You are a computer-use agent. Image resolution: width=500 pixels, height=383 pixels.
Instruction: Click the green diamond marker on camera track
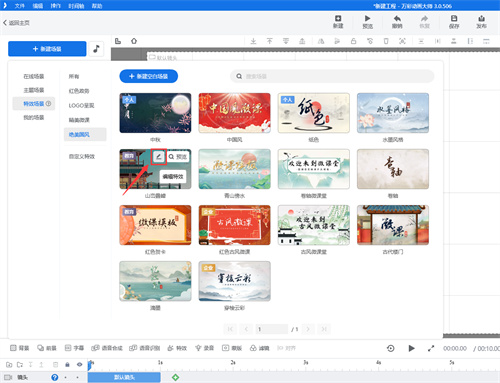point(175,377)
